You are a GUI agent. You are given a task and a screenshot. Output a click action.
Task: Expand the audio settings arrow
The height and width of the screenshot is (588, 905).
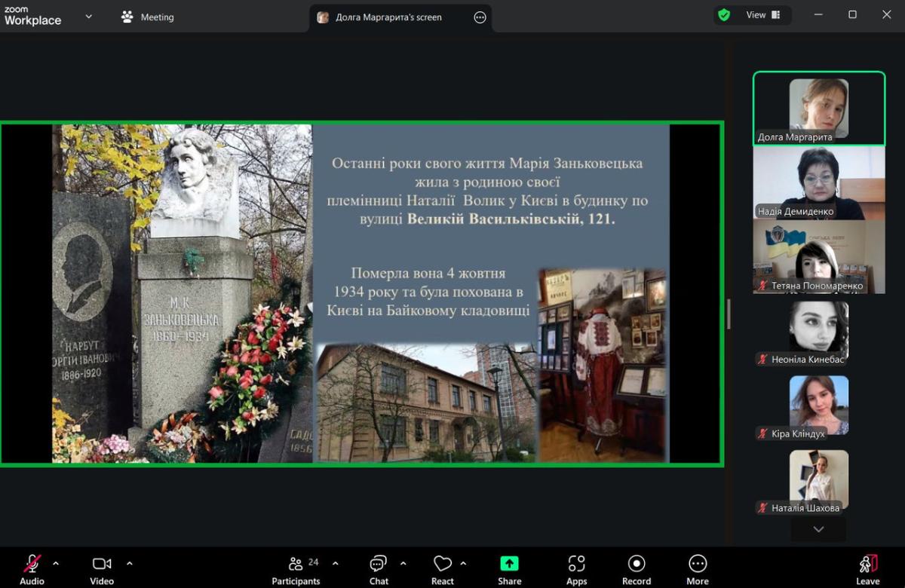tap(56, 563)
